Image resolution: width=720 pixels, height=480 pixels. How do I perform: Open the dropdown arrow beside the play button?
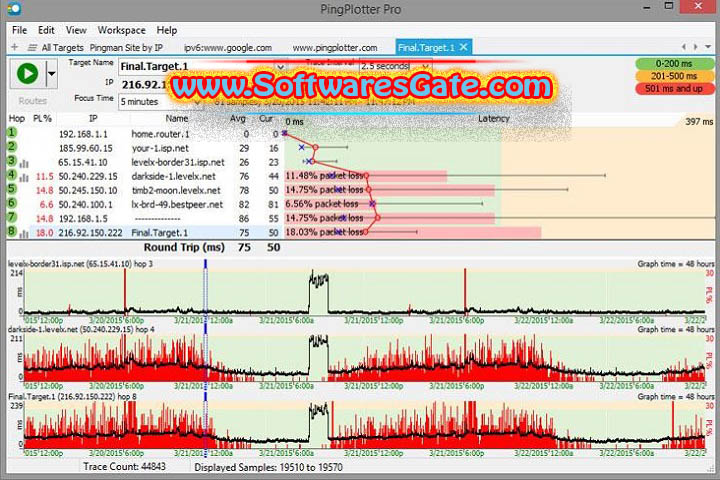pyautogui.click(x=51, y=73)
